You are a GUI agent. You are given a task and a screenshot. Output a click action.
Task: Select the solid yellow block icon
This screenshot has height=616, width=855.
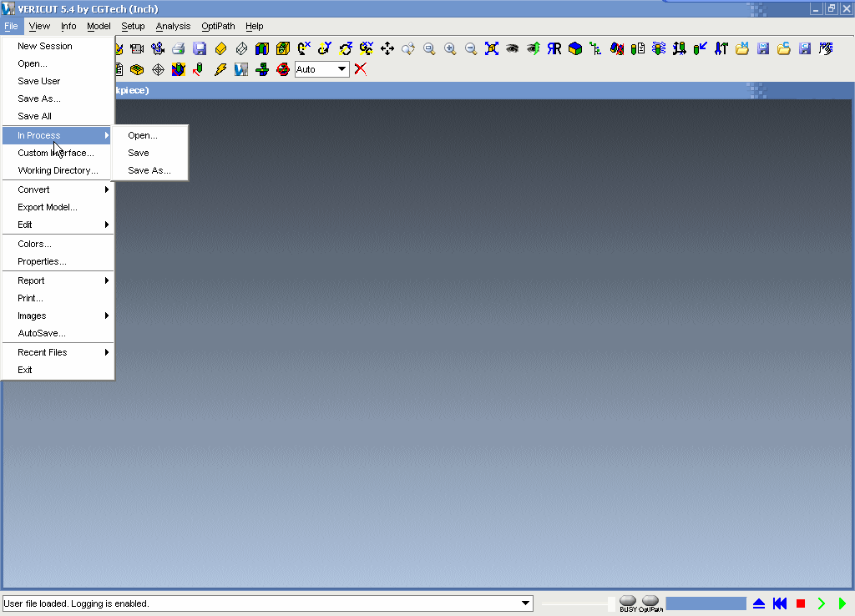[220, 49]
